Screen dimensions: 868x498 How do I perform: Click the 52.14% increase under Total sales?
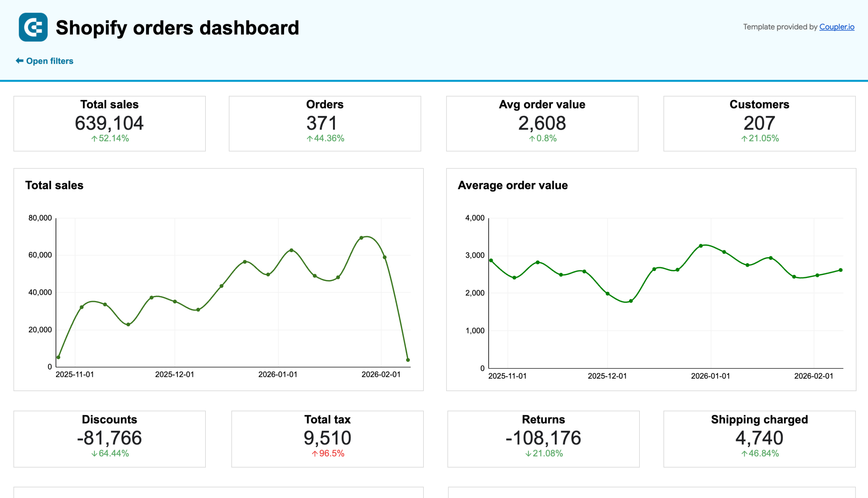(x=110, y=138)
